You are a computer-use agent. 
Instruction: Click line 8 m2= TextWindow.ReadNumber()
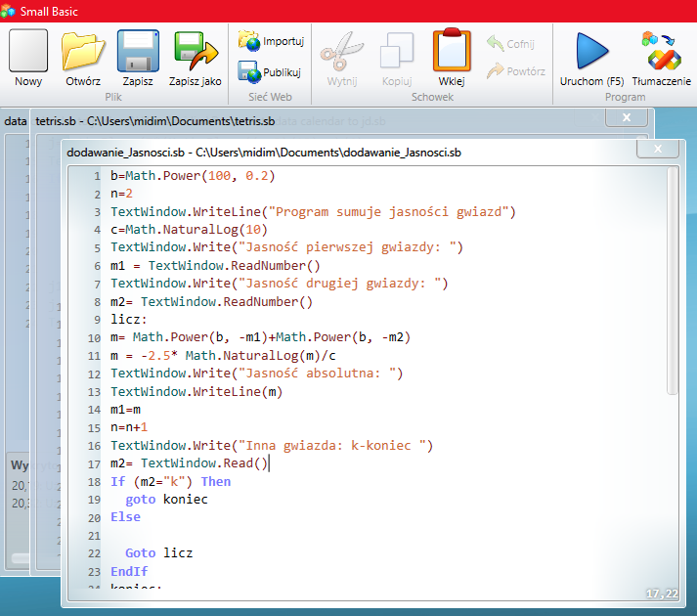click(211, 302)
